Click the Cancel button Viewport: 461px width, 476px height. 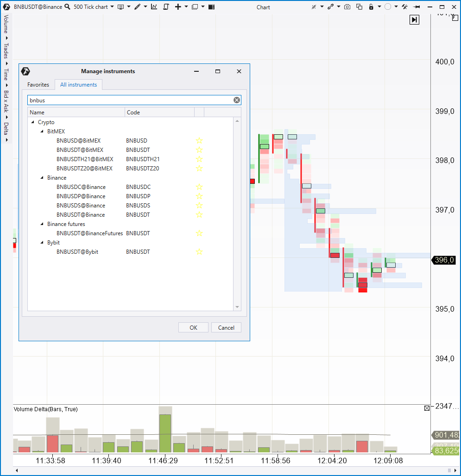click(x=226, y=327)
